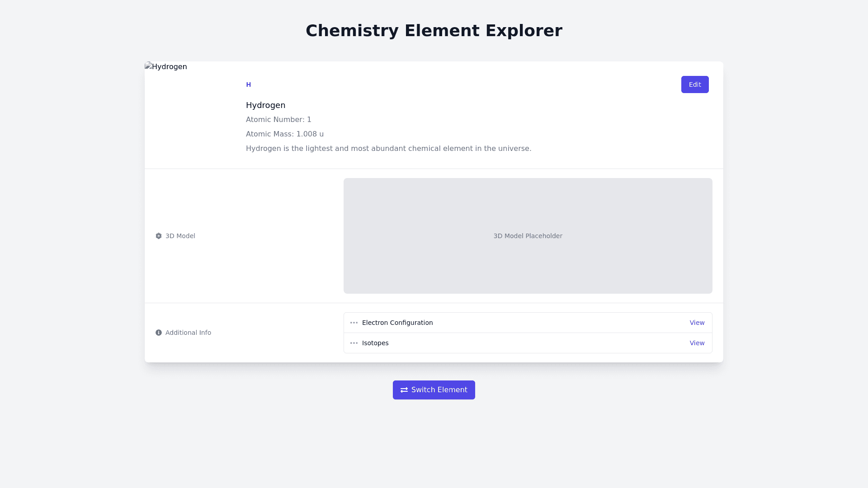
Task: View the Electron Configuration details
Action: point(697,323)
